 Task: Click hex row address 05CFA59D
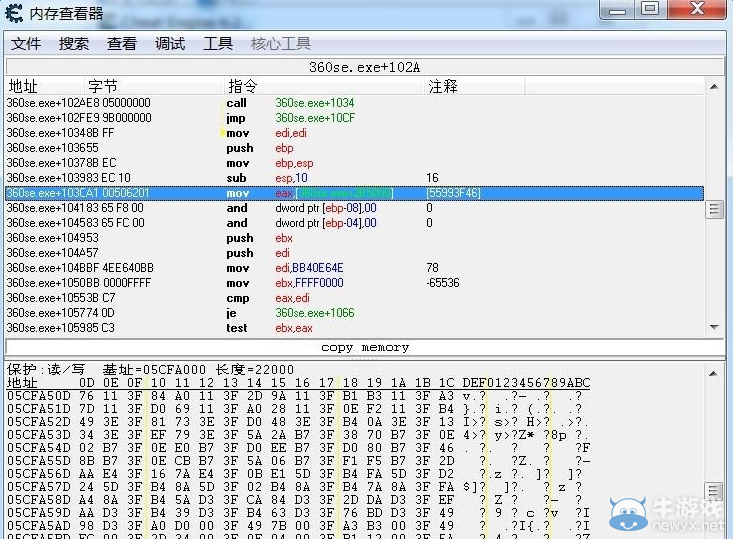pos(39,513)
